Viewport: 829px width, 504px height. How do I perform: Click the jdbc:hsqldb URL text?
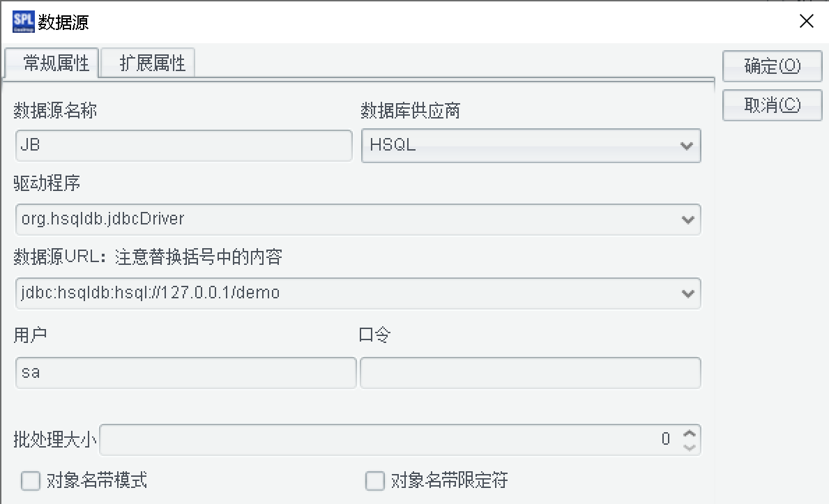151,293
